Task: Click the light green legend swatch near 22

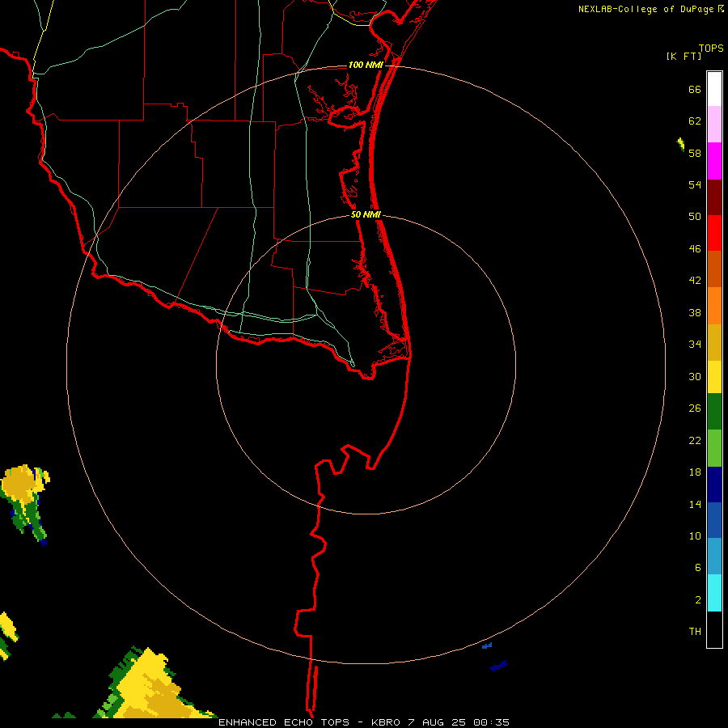Action: click(x=714, y=448)
